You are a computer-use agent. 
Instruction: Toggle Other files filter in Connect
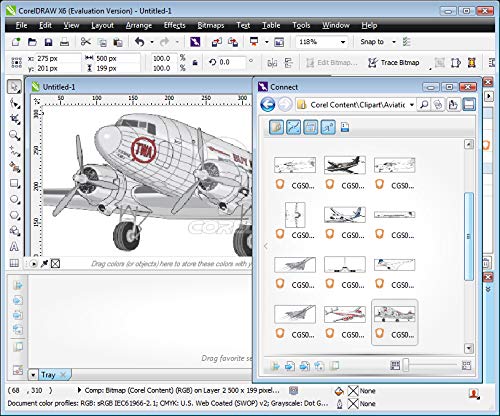point(345,127)
